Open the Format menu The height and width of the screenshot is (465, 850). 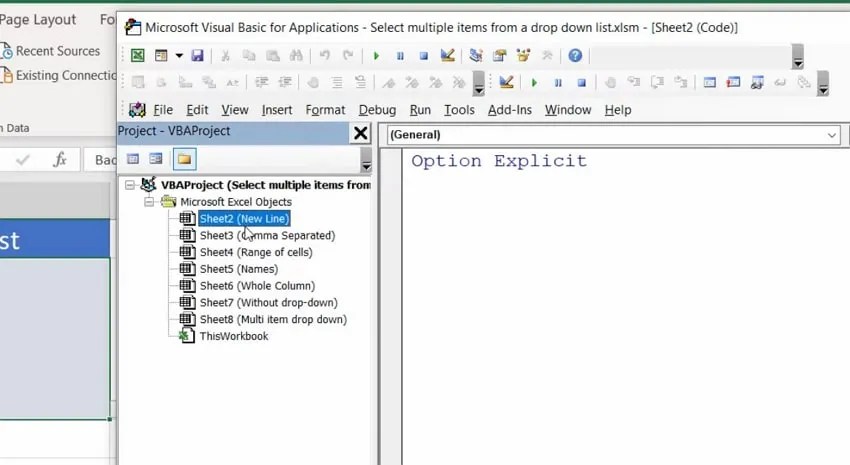(325, 110)
